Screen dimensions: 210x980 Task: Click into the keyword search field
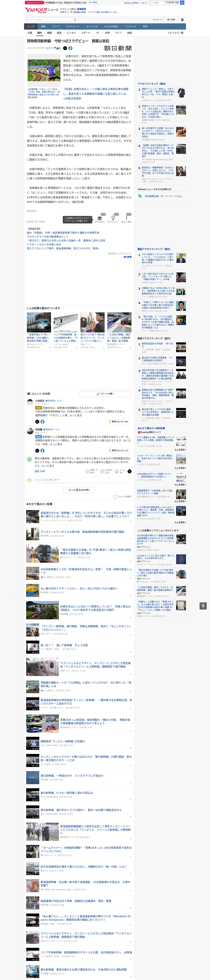tap(49, 20)
